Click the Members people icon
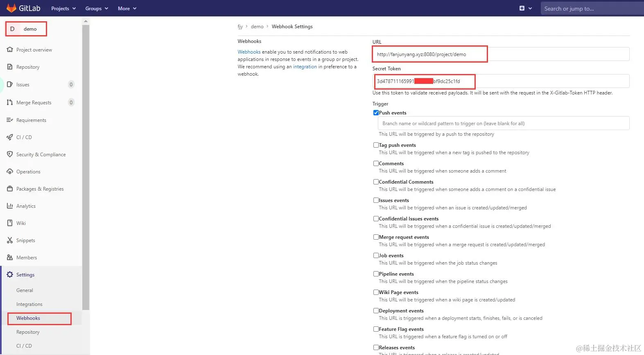Viewport: 644px width, 355px height. 10,257
